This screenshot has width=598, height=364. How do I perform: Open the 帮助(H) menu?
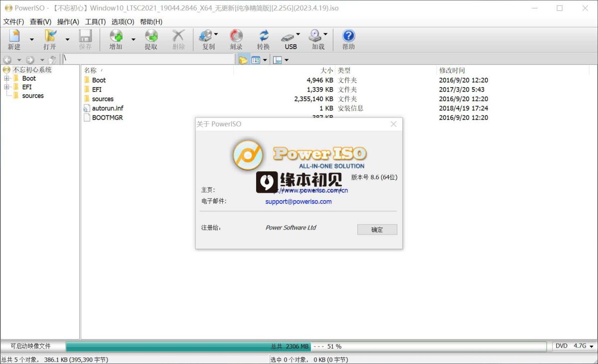click(x=151, y=21)
